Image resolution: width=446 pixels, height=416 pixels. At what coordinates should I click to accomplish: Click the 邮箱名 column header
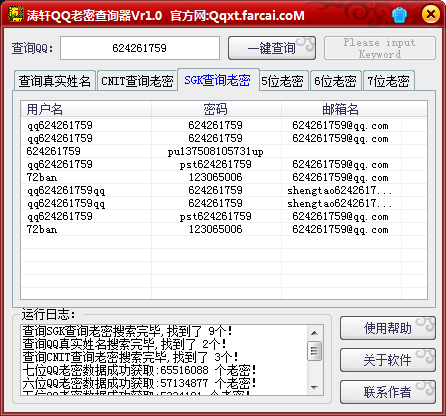pyautogui.click(x=341, y=109)
